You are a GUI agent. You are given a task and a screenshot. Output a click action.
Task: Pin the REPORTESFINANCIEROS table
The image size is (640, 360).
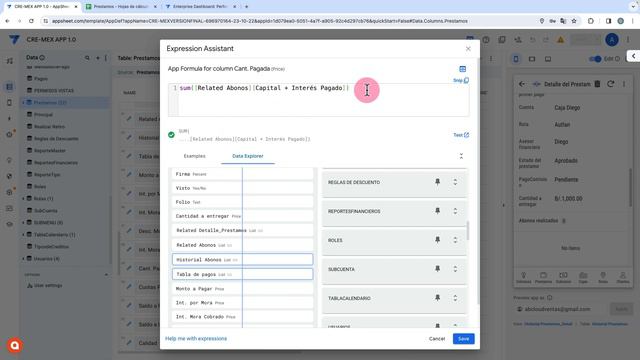coord(438,211)
